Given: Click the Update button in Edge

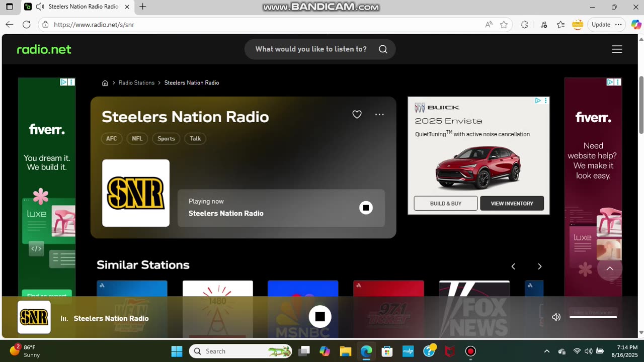Looking at the screenshot, I should (606, 24).
